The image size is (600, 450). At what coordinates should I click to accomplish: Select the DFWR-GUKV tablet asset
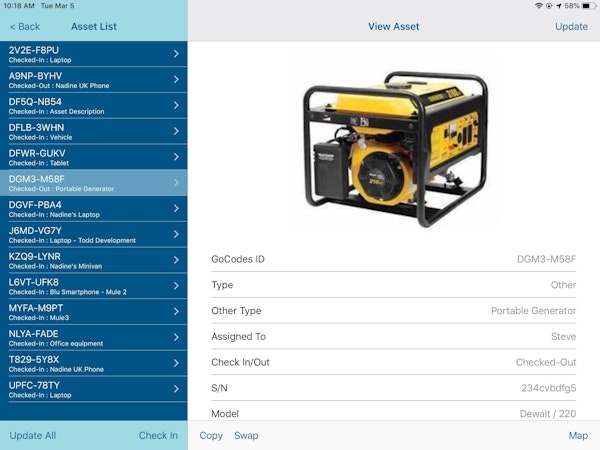[90, 157]
